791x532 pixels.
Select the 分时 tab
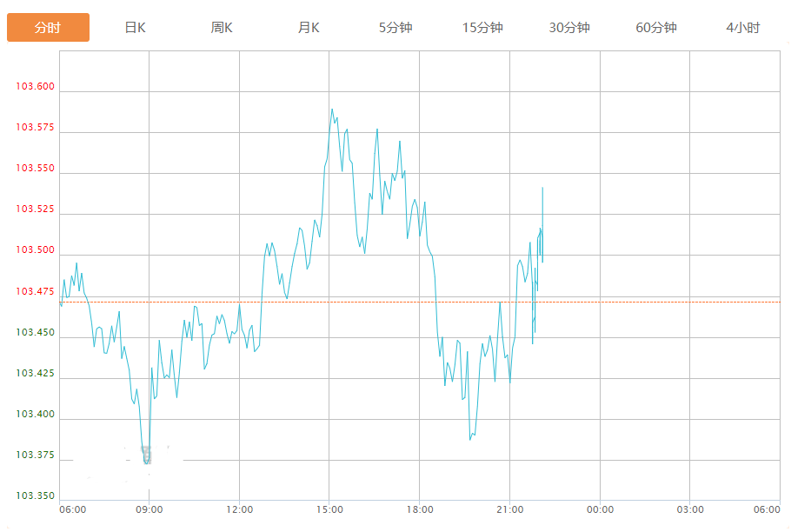coord(48,28)
